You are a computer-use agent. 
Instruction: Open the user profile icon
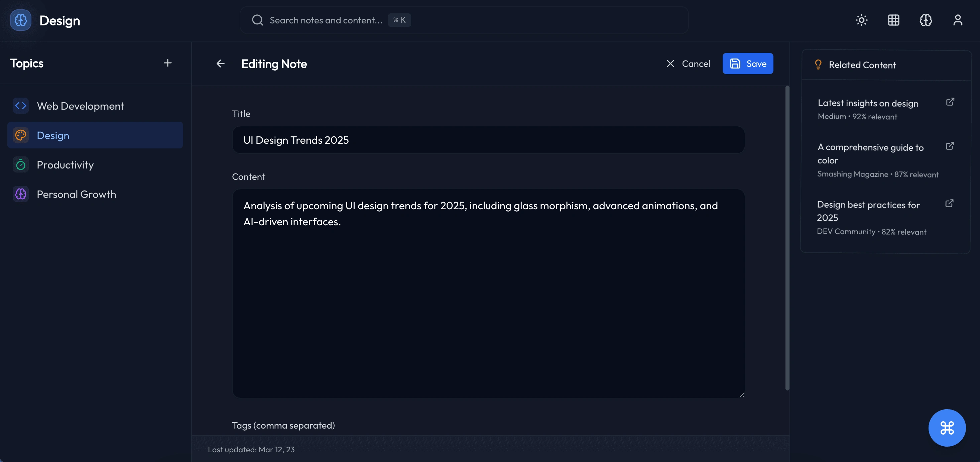(x=957, y=20)
